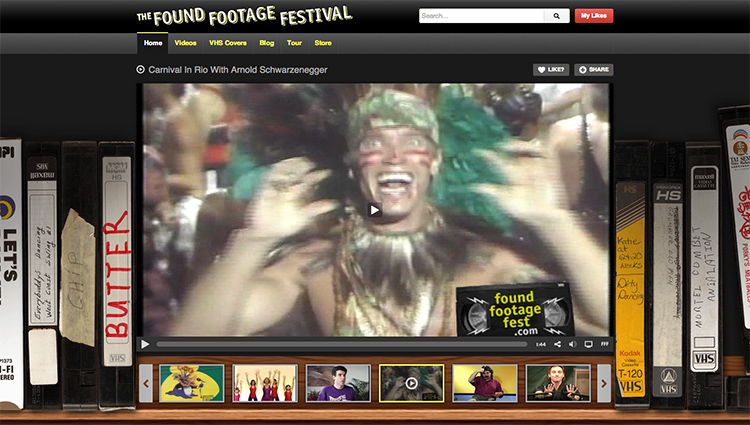Mute the video volume speaker icon
Image resolution: width=750 pixels, height=425 pixels.
(x=572, y=344)
